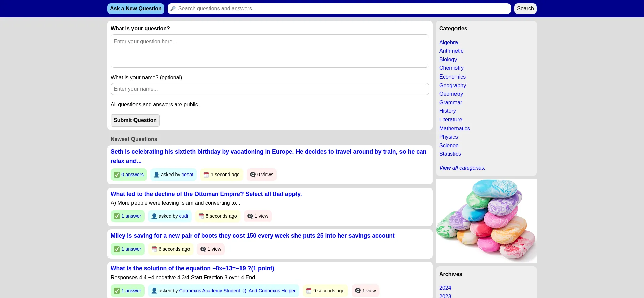644x298 pixels.
Task: Follow the View all categories link
Action: click(x=462, y=168)
